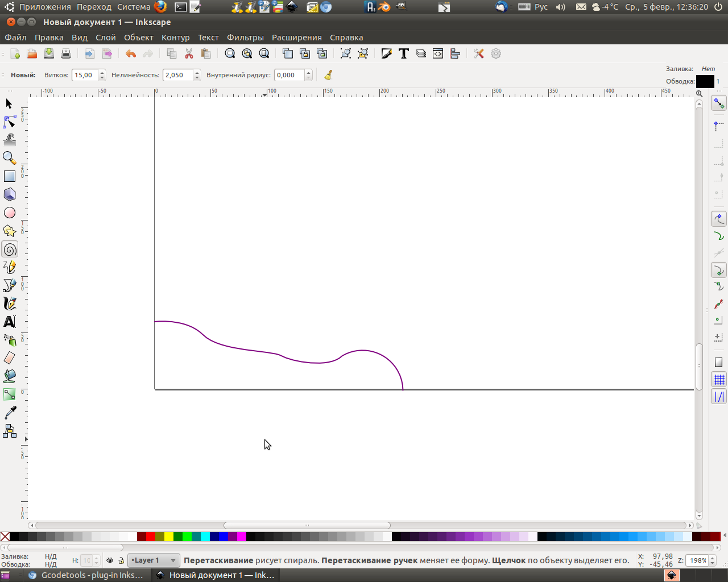Click the black stroke color swatch
The height and width of the screenshot is (582, 728).
(705, 81)
